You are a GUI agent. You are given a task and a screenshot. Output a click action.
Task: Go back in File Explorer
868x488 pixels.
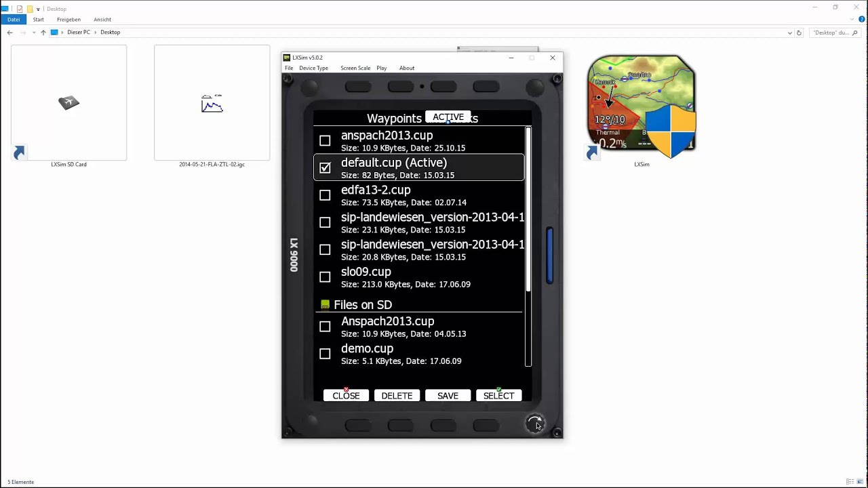pos(9,33)
